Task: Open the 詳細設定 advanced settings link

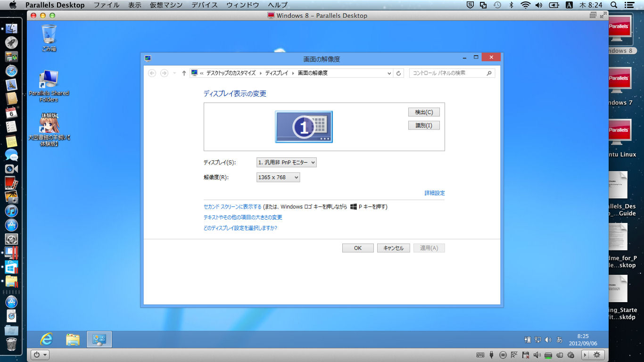Action: 435,193
